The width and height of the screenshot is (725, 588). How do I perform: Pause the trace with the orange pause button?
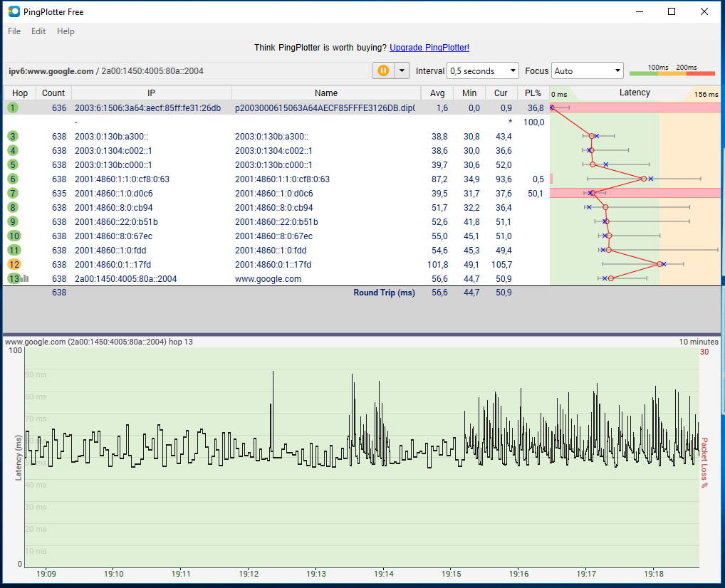[x=383, y=70]
